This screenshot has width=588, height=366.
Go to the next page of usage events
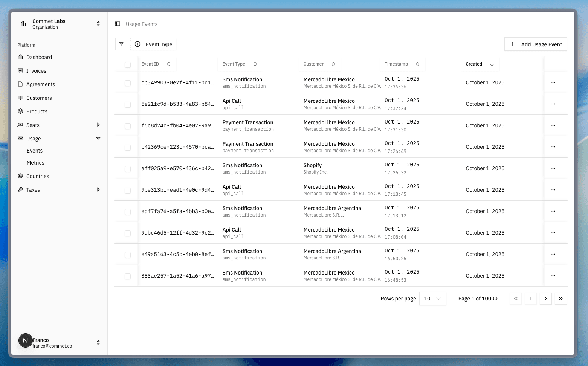546,299
